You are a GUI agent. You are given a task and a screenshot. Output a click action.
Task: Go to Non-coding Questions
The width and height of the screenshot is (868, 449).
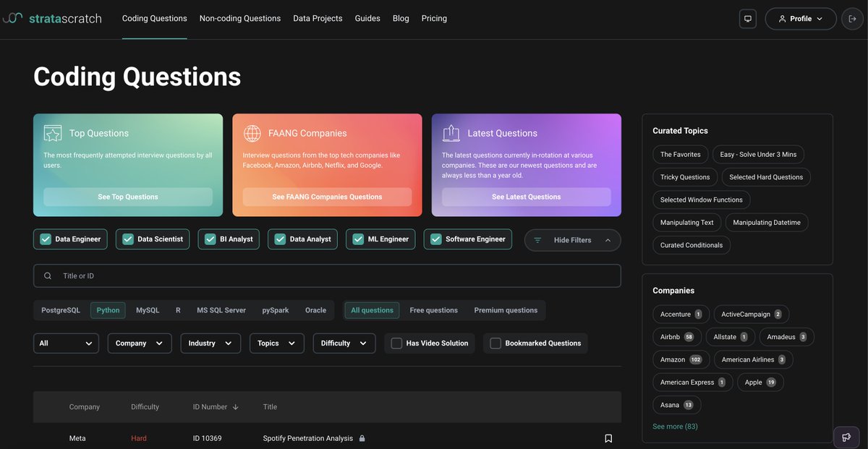pos(240,19)
